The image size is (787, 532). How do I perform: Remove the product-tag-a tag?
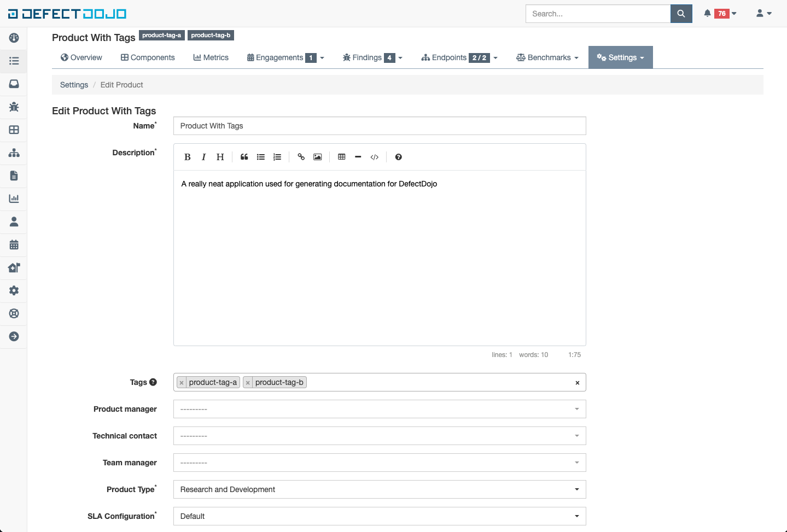click(181, 382)
